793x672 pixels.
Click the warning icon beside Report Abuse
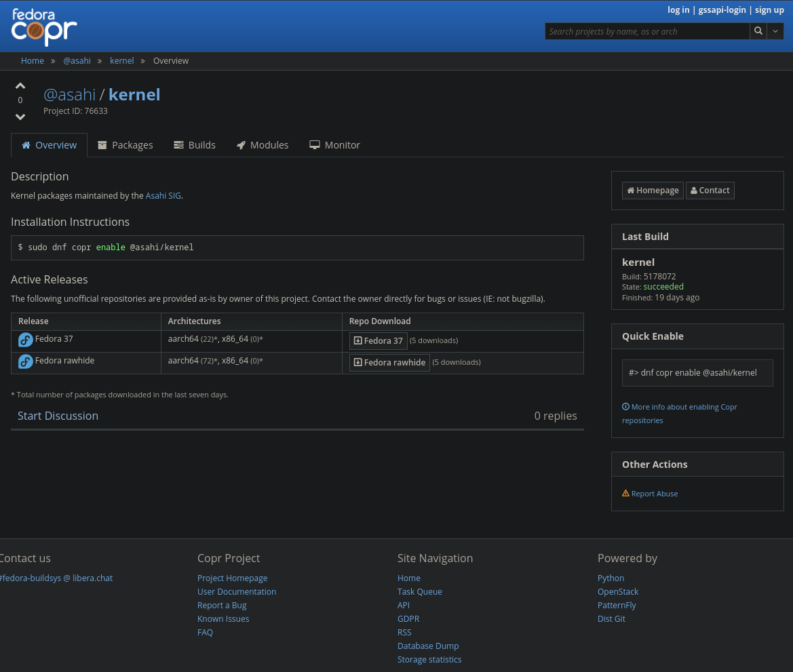pyautogui.click(x=625, y=493)
